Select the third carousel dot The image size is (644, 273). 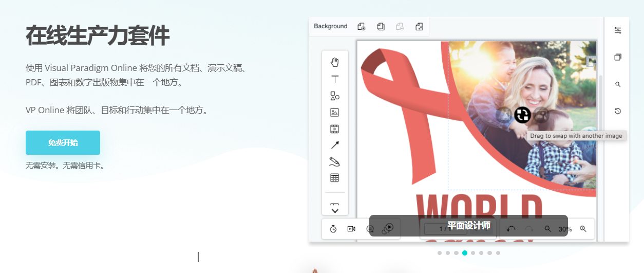(x=456, y=253)
